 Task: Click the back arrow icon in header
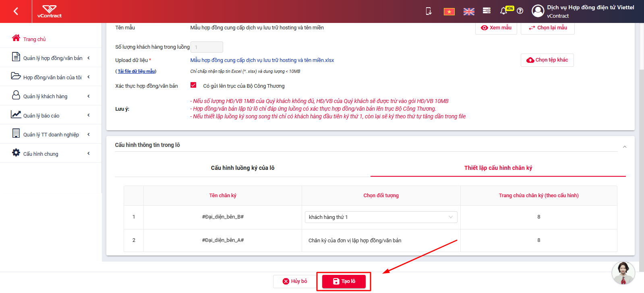pyautogui.click(x=16, y=11)
